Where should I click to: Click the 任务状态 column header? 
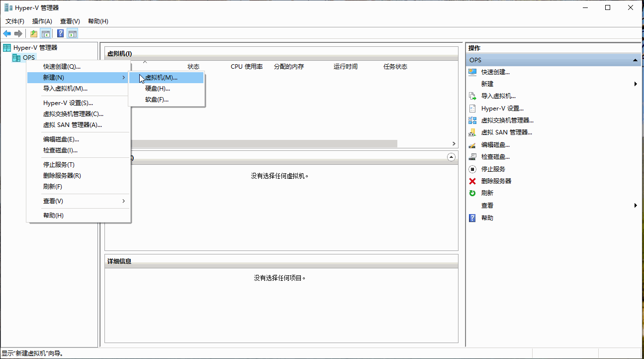pos(395,67)
